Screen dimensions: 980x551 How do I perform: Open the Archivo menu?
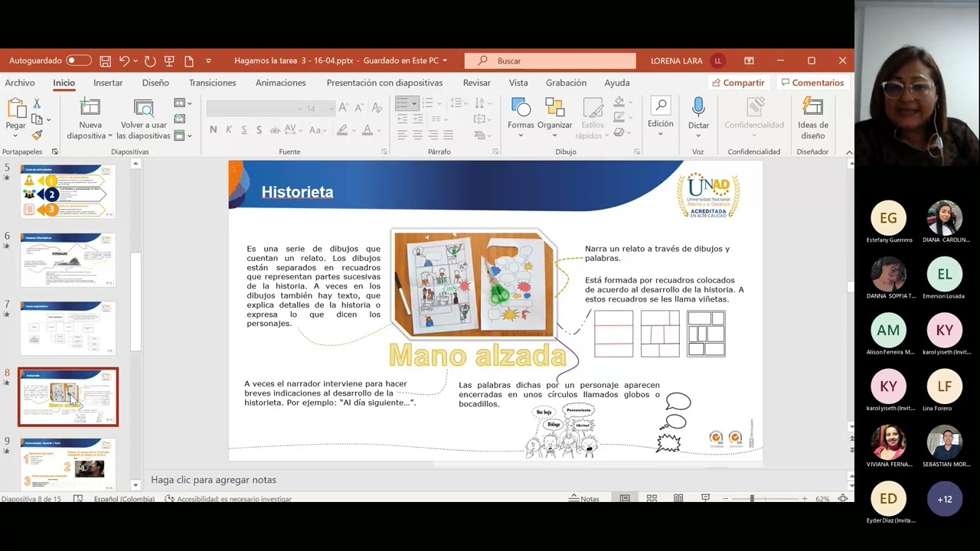point(20,83)
